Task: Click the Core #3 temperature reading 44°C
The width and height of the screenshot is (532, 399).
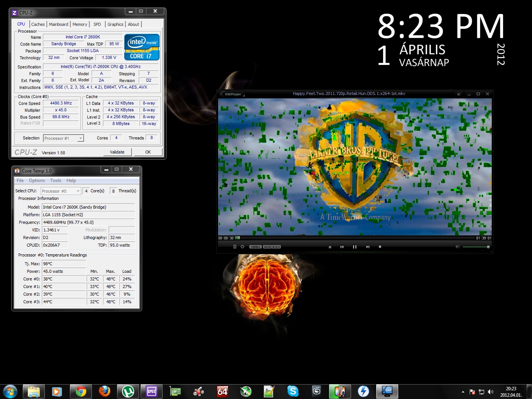Action: tap(64, 302)
